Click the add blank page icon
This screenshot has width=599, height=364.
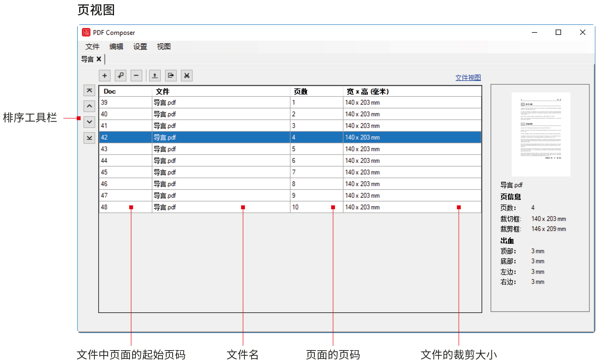(121, 76)
